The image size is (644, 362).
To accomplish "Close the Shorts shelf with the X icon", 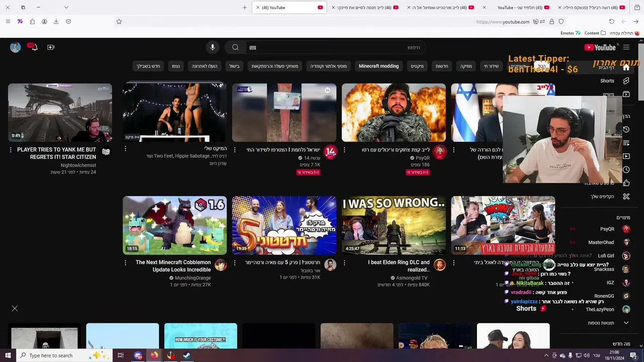I will [x=15, y=308].
